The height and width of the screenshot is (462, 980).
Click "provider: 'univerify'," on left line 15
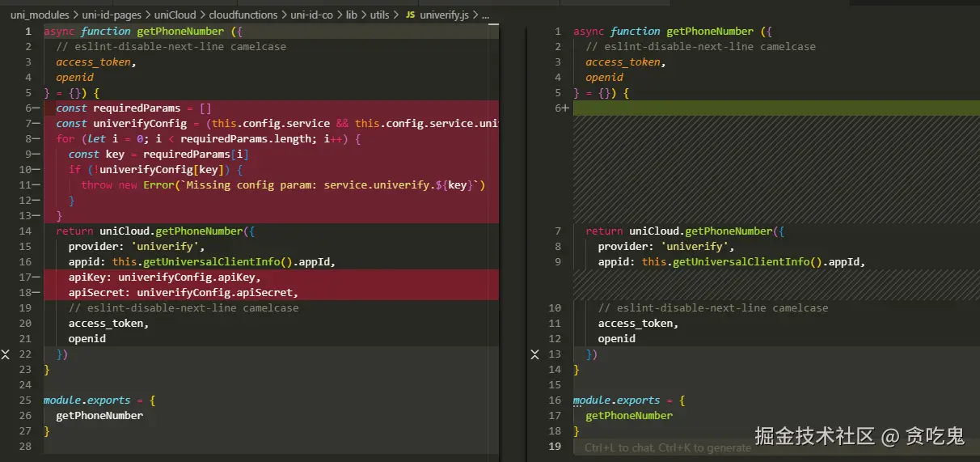tap(137, 247)
